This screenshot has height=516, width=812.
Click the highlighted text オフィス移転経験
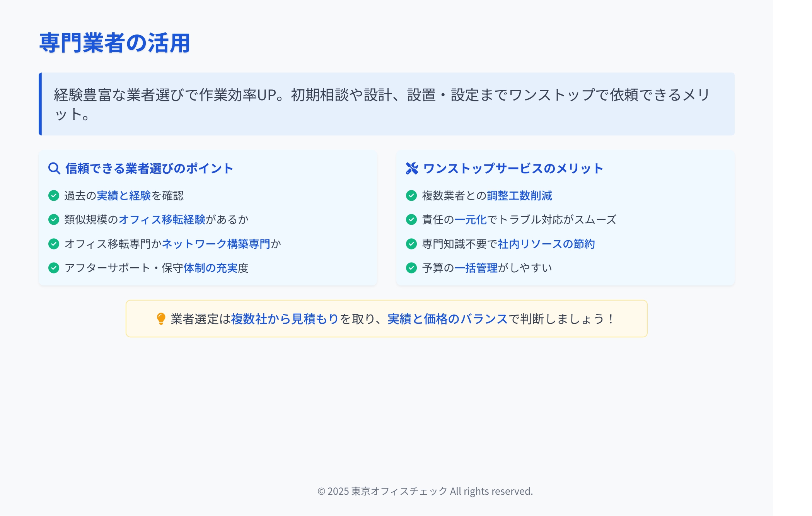(162, 220)
